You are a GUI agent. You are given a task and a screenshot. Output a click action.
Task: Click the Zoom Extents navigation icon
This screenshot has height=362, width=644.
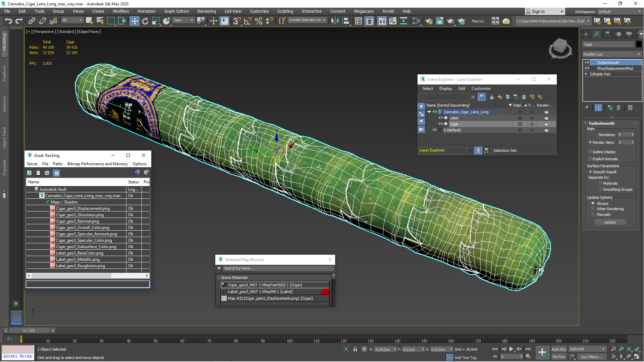629,349
